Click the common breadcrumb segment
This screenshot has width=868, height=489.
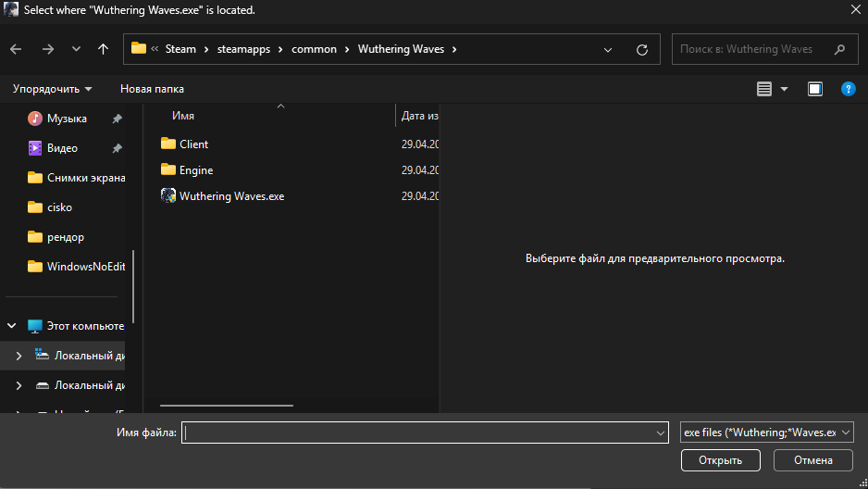pos(314,49)
